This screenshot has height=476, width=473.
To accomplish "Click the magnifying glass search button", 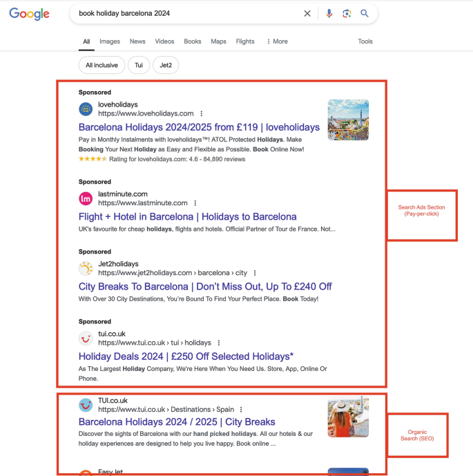I will [365, 13].
